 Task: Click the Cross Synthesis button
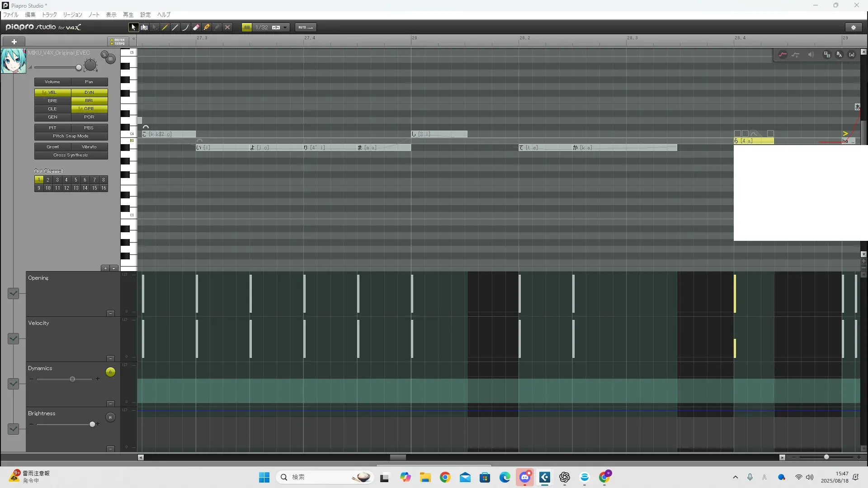click(71, 155)
